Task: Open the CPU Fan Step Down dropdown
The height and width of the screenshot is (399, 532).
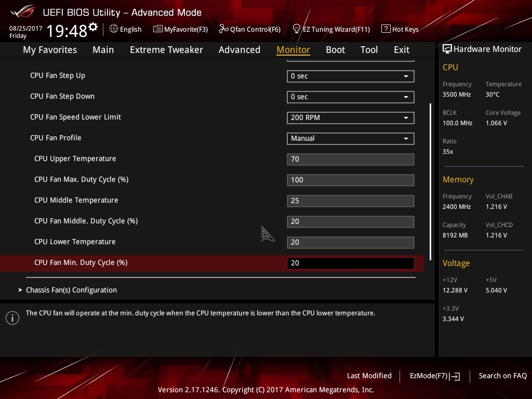Action: (350, 97)
